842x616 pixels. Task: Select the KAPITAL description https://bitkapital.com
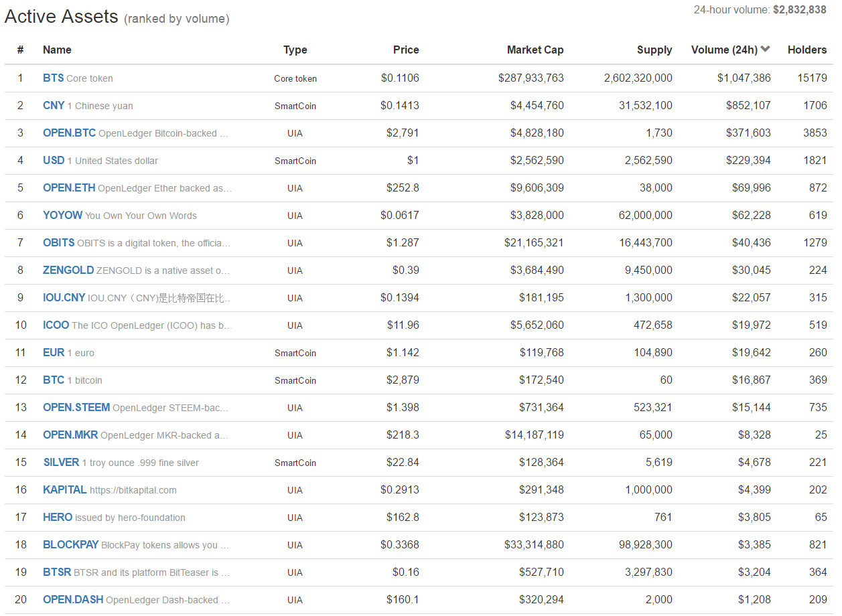click(x=133, y=490)
